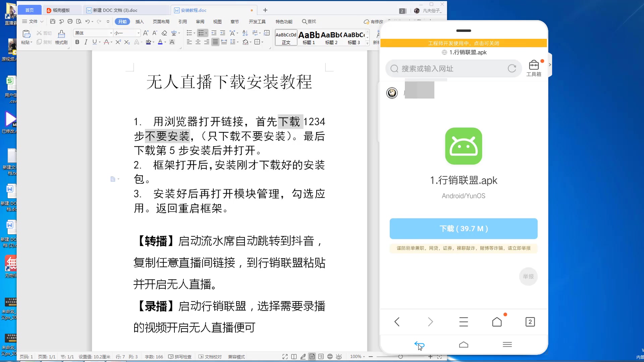Open the 引用 ribbon tab
Image resolution: width=644 pixels, height=362 pixels.
pyautogui.click(x=182, y=21)
